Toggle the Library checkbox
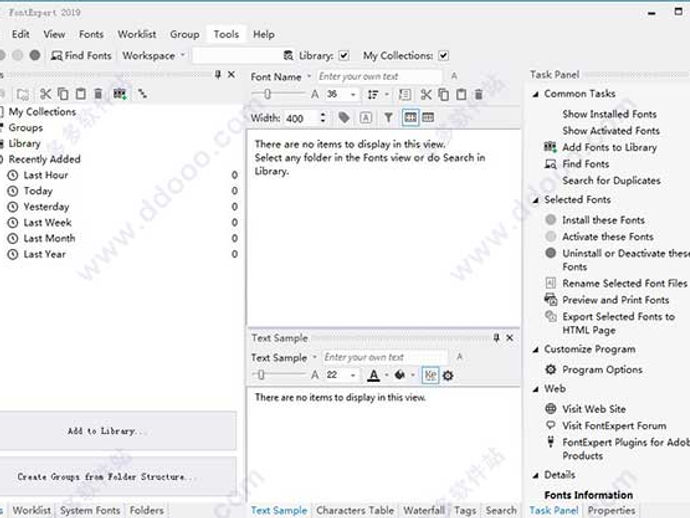This screenshot has width=690, height=518. pyautogui.click(x=344, y=55)
